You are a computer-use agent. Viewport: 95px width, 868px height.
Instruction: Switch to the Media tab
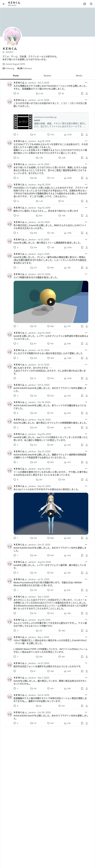(79, 76)
